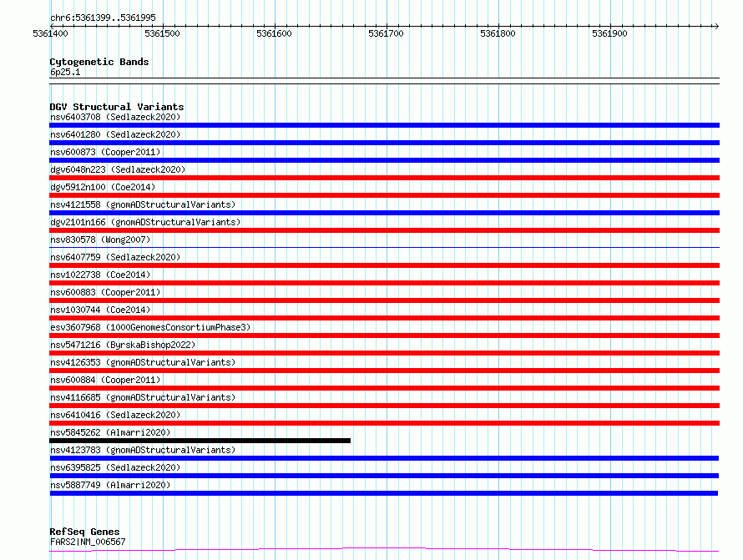
Task: Click ruler position 5361900
Action: pos(609,33)
